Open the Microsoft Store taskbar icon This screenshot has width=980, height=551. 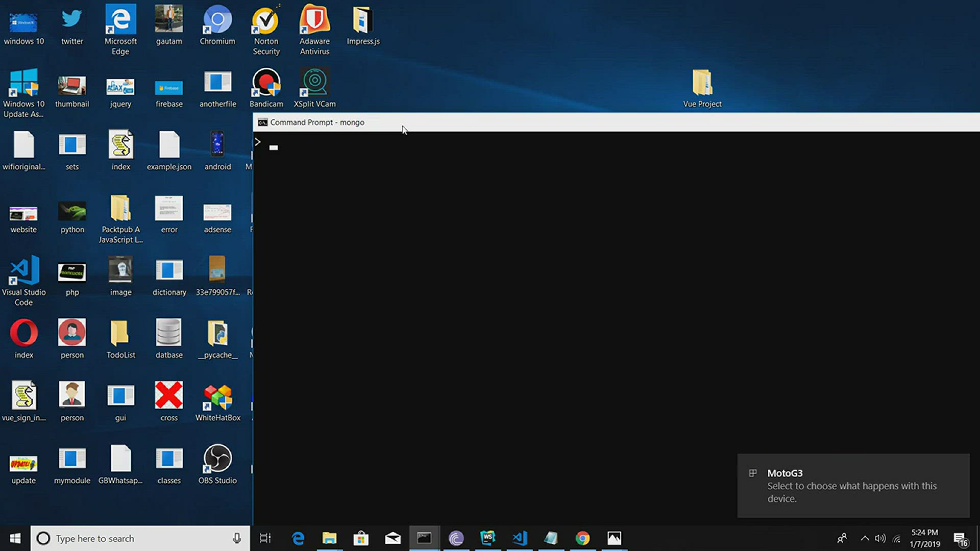tap(361, 538)
